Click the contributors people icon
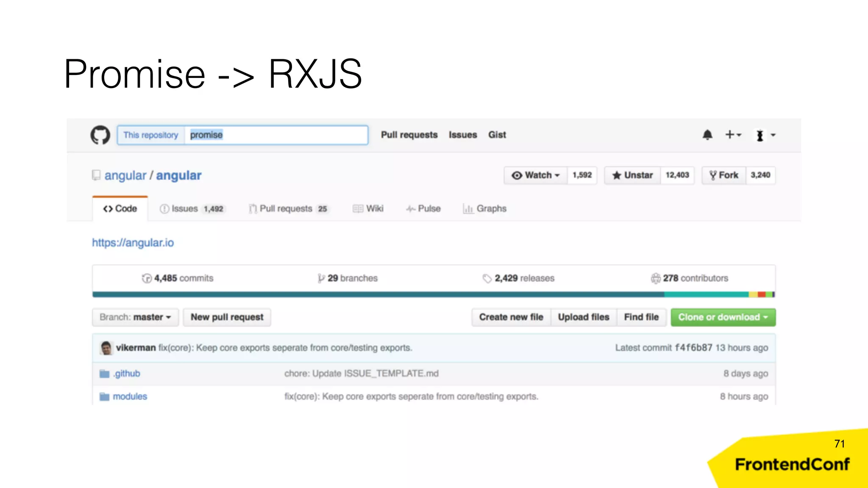 tap(656, 278)
